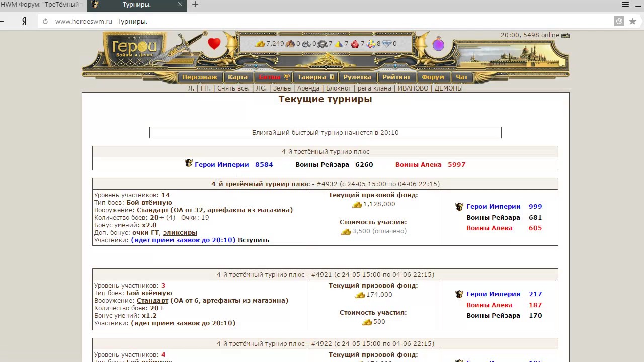Click the Блокнот quick link
Screen dimensions: 644x362
click(339, 88)
